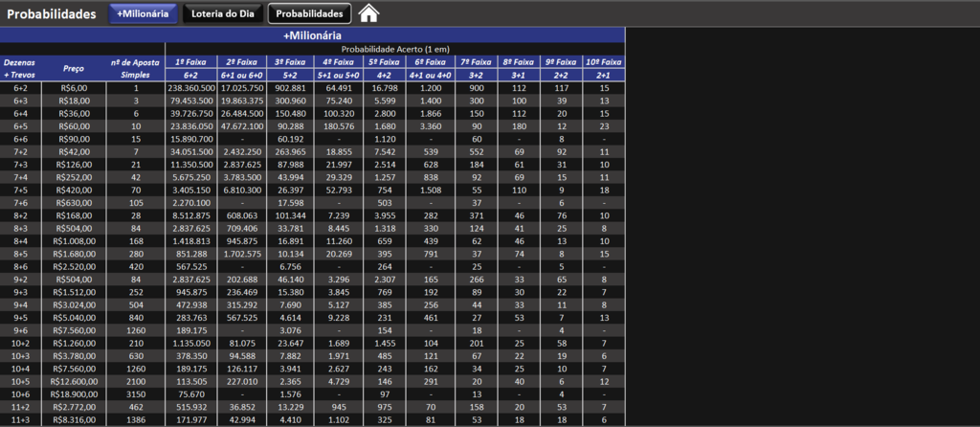
Task: Click the '2ª Faixa' column header
Action: pos(243,62)
